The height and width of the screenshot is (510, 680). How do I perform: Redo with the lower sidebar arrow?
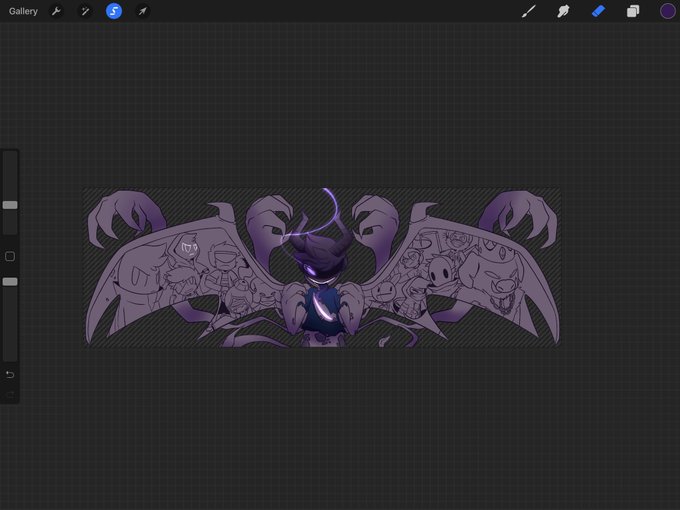[x=10, y=394]
